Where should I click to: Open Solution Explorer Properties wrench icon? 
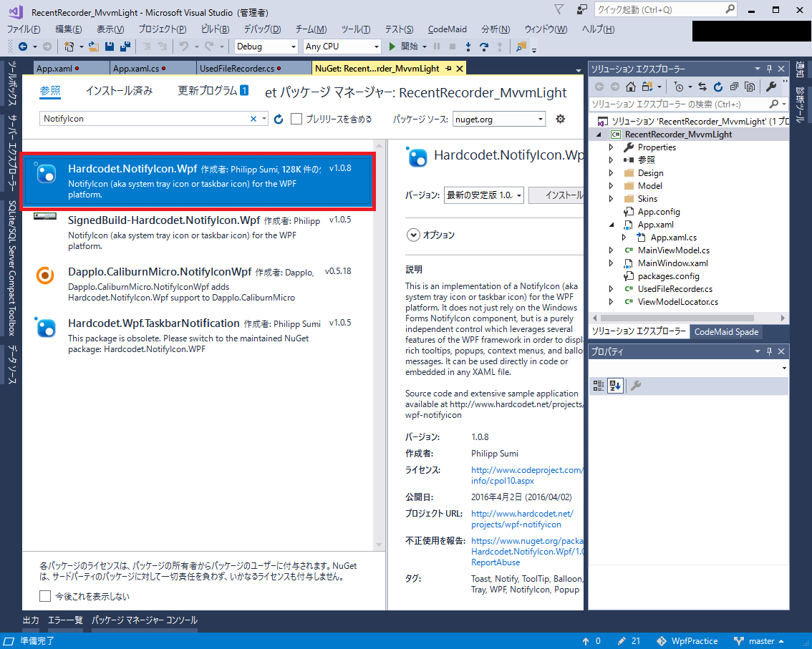[771, 87]
